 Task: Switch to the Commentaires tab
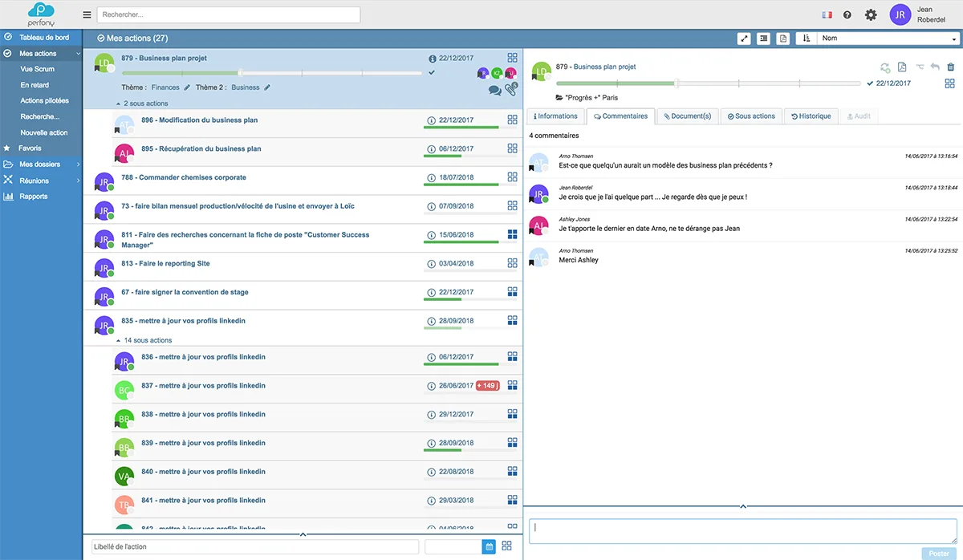coord(620,116)
